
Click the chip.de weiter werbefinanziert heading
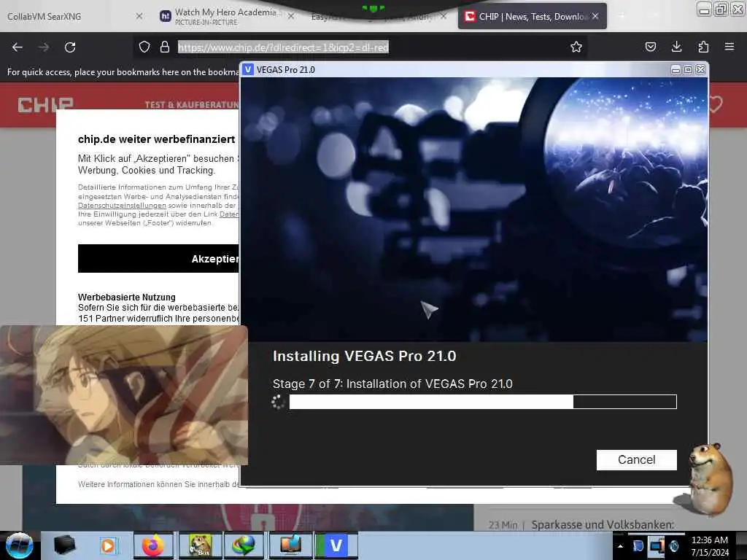click(x=156, y=139)
